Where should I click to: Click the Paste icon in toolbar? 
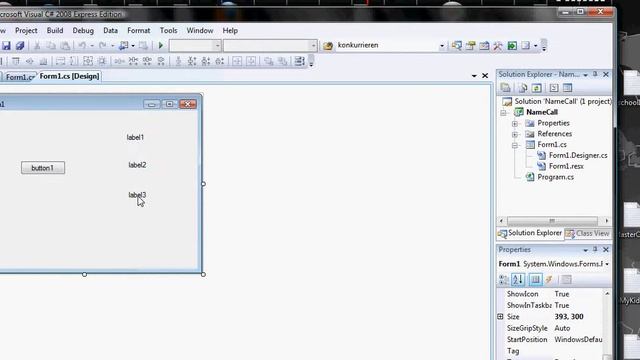[x=65, y=46]
